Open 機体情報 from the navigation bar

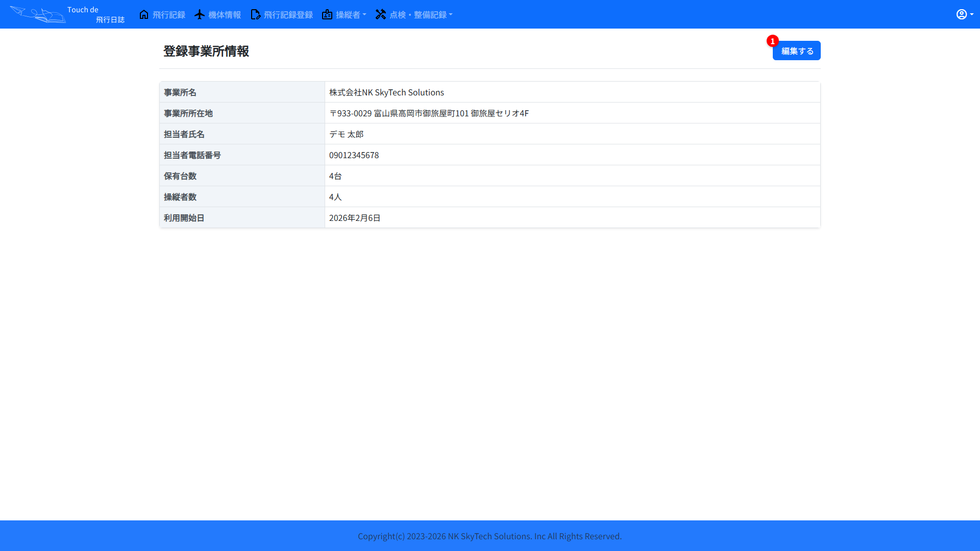[225, 14]
